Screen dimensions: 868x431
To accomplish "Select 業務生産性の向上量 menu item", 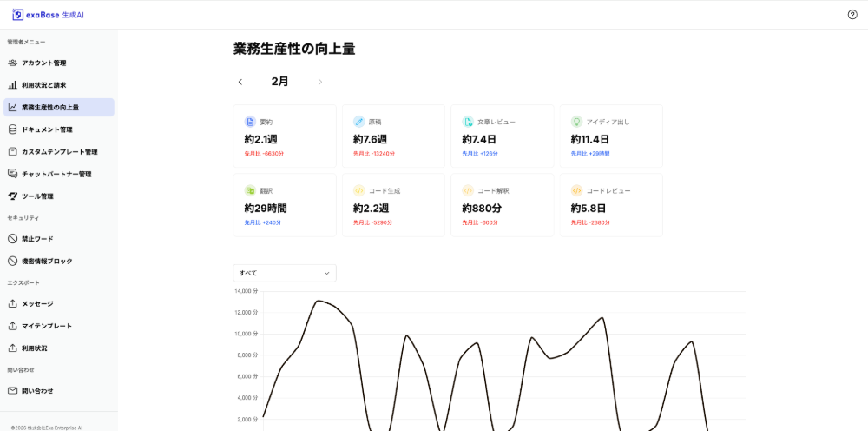I will tap(59, 108).
